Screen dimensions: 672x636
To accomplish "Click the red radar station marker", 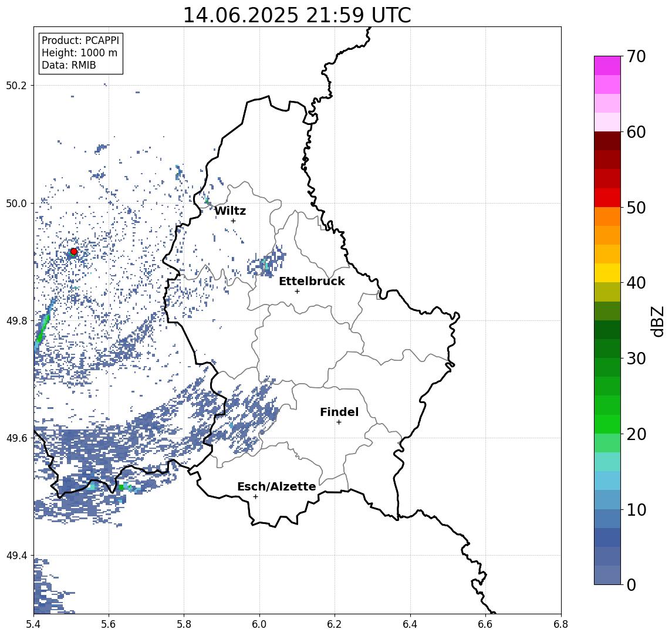I will click(74, 252).
